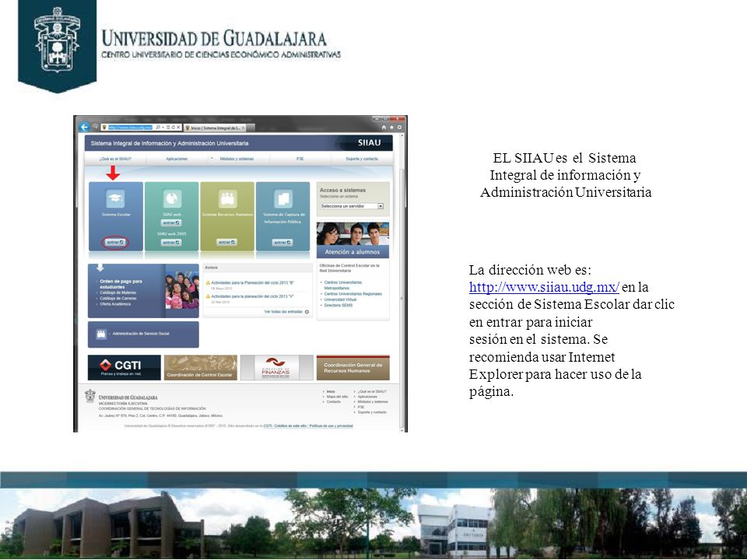Click entrar under Sistema Recursos Humanos
This screenshot has height=560, width=747.
coord(226,243)
